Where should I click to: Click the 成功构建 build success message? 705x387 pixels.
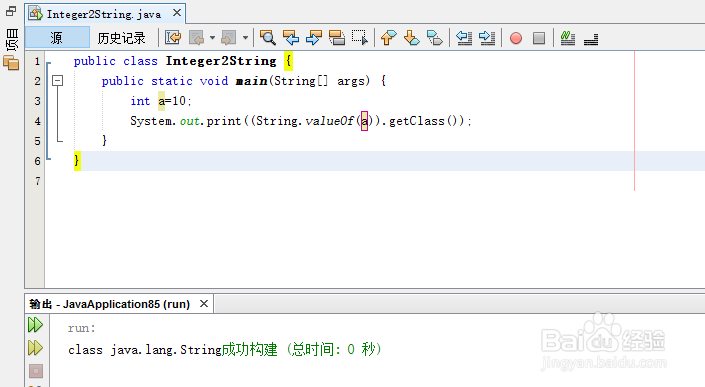250,349
